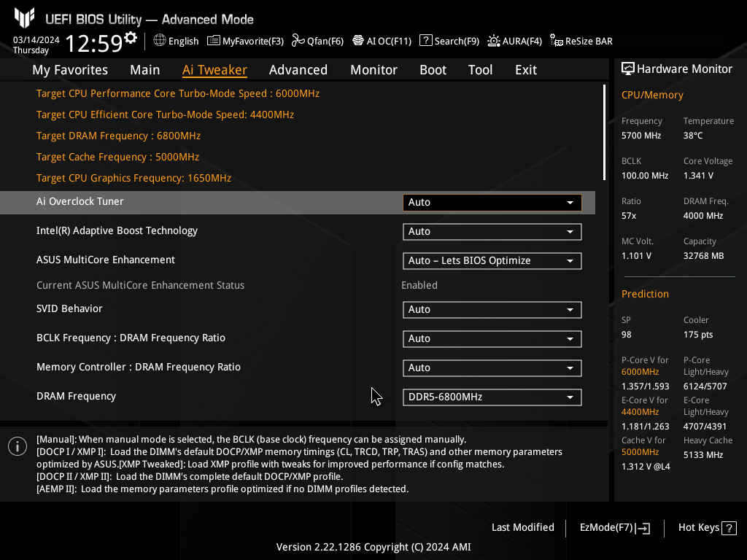Select the SVID Behavior label

coord(69,308)
